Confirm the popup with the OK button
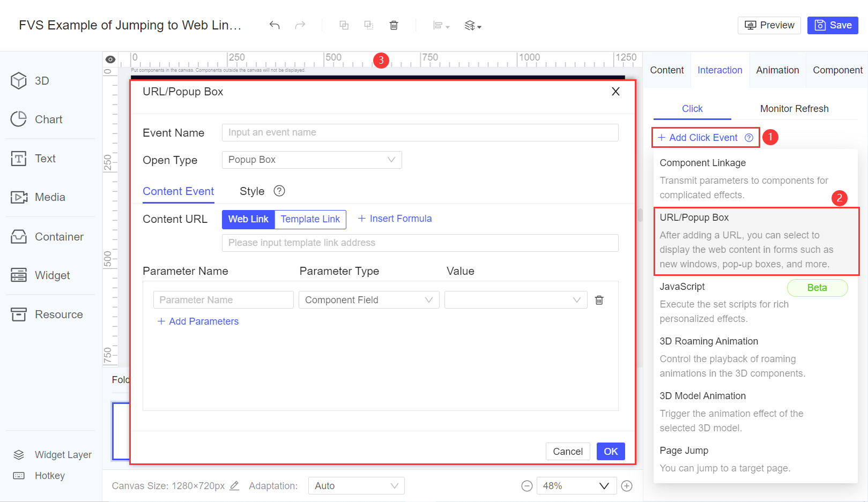 (x=610, y=451)
